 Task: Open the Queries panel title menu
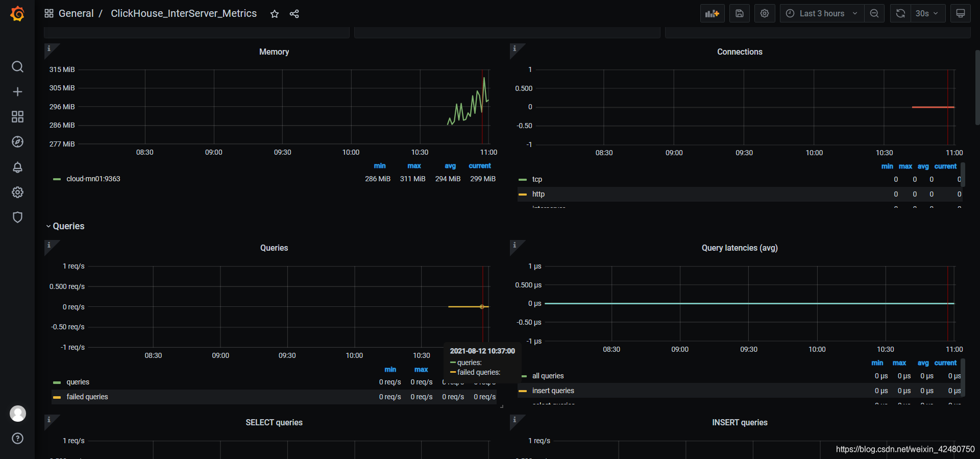coord(274,248)
